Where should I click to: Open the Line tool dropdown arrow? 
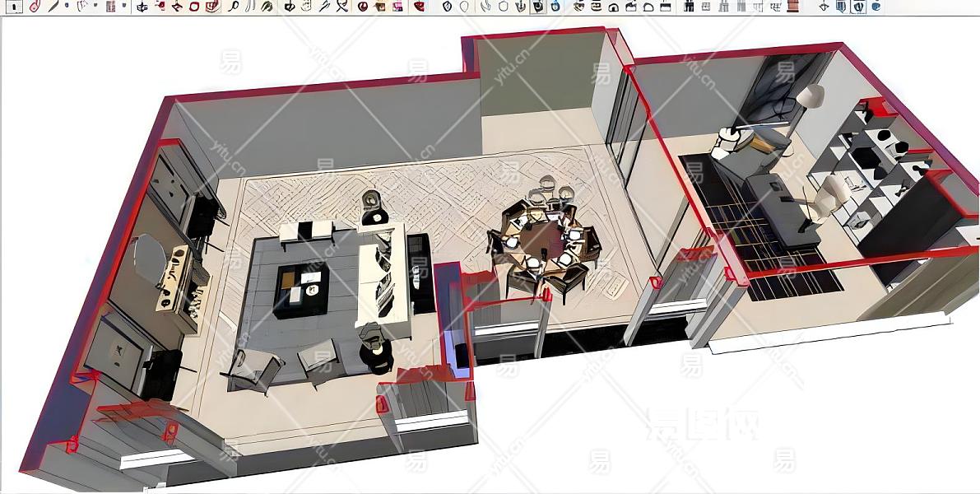[67, 5]
